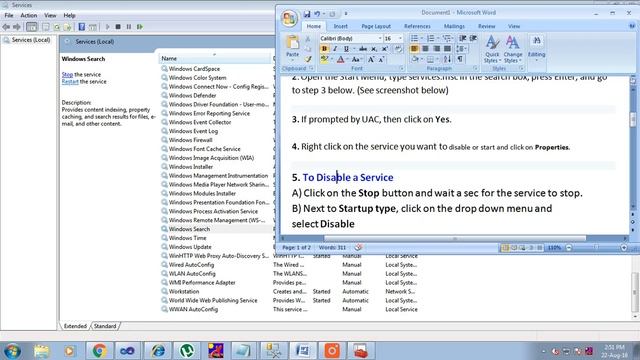
Task: Open the Action menu in Services
Action: click(29, 15)
